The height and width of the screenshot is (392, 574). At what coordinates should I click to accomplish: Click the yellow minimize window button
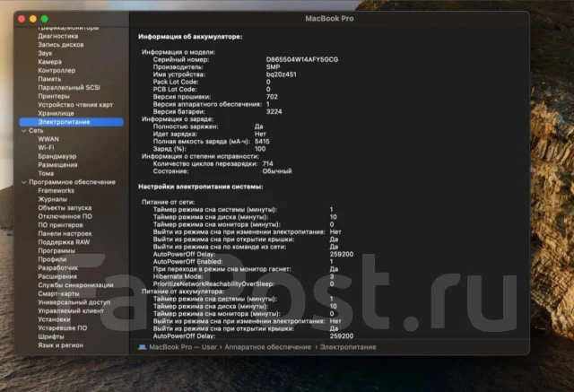[x=33, y=19]
